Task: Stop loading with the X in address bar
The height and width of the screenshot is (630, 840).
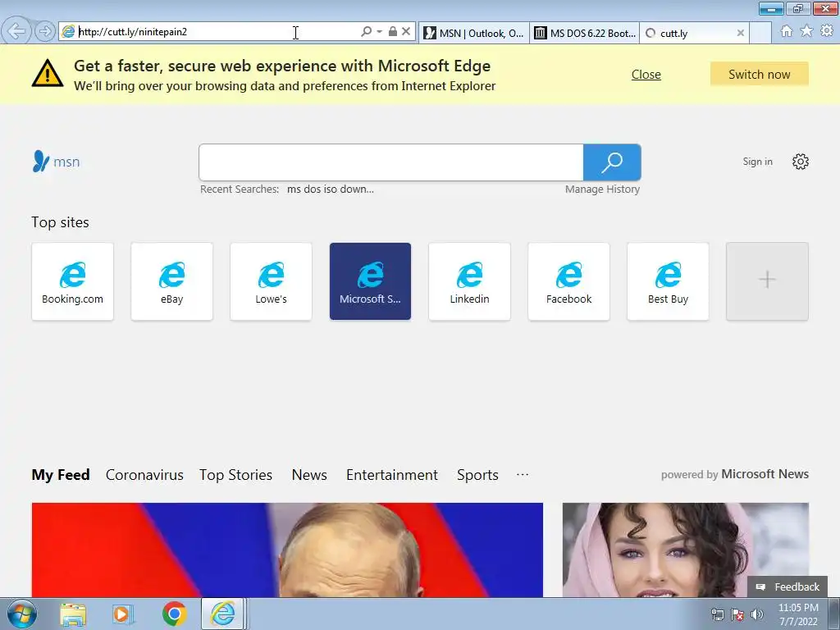Action: click(406, 32)
